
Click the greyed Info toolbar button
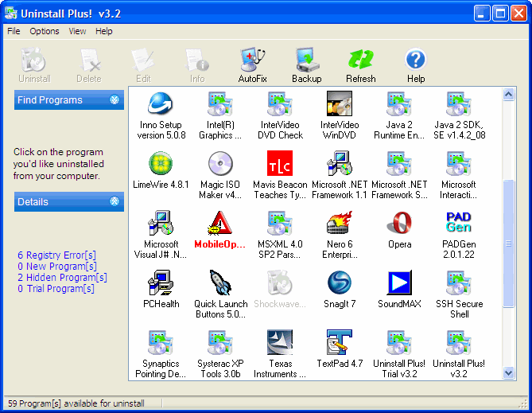coord(197,65)
